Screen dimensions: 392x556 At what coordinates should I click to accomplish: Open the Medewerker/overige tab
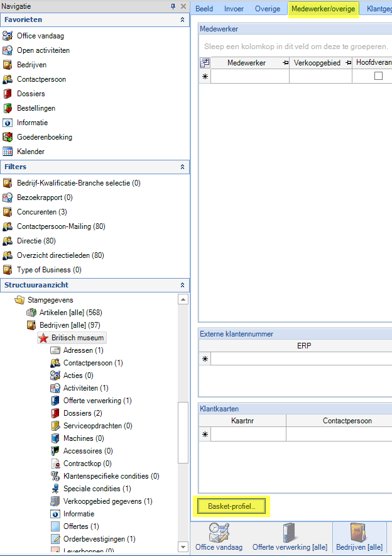[323, 9]
